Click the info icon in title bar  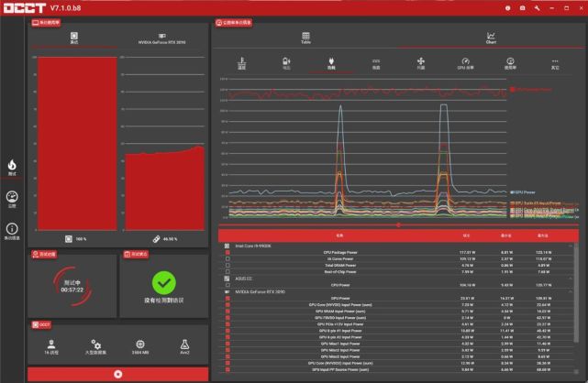tap(508, 8)
